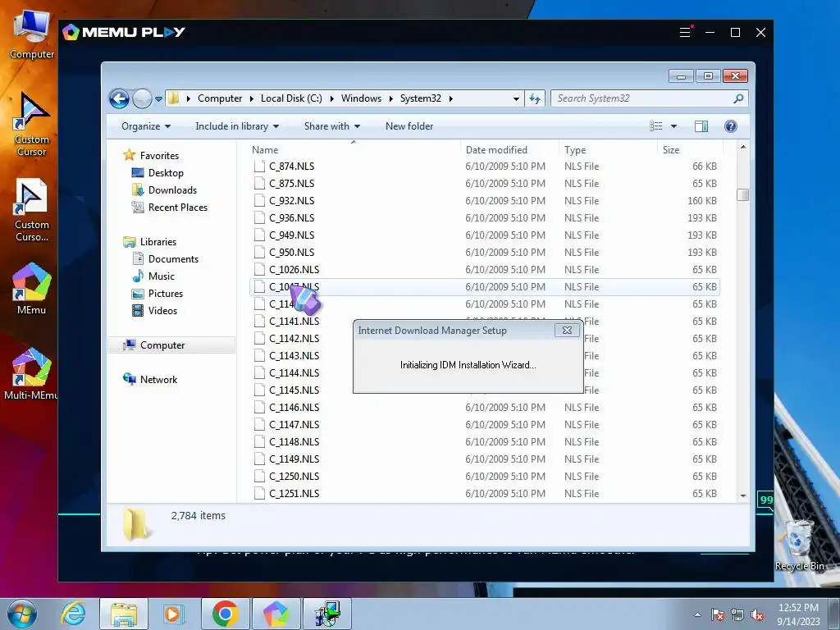The height and width of the screenshot is (630, 840).
Task: Refresh the System32 folder view
Action: pyautogui.click(x=535, y=98)
